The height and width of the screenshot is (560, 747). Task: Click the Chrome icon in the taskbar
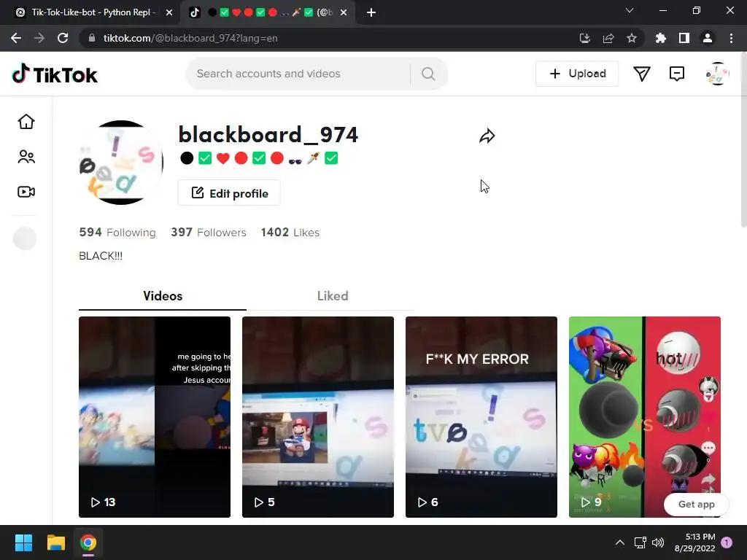coord(88,542)
